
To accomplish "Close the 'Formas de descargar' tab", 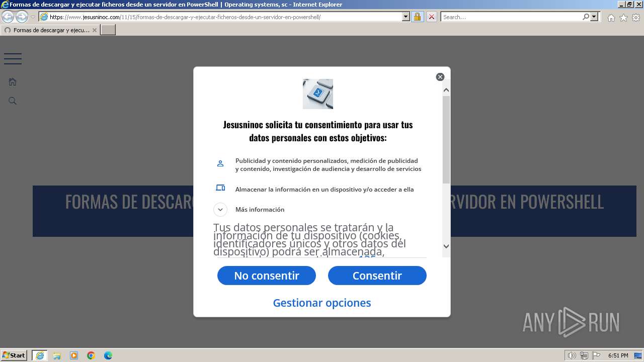I will pos(94,30).
